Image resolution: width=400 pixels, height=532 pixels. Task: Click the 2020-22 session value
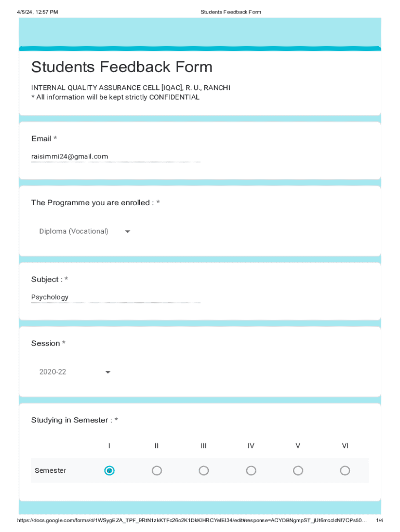pos(53,372)
